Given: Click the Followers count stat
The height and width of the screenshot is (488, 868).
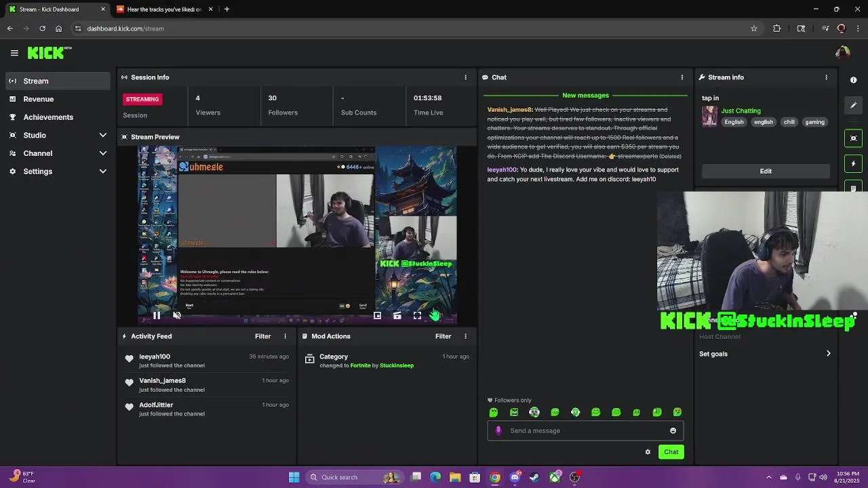Looking at the screenshot, I should pos(283,105).
